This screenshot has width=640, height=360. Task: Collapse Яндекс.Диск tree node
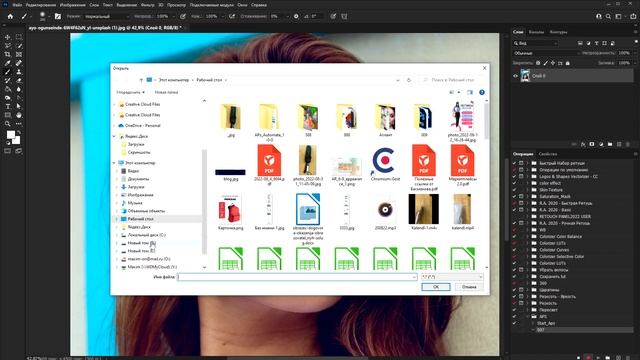tap(114, 136)
